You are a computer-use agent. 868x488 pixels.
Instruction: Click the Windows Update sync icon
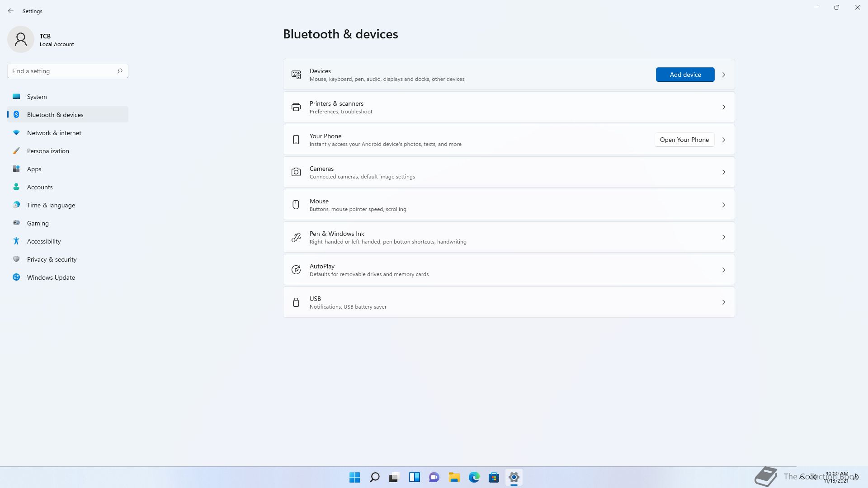(x=16, y=277)
